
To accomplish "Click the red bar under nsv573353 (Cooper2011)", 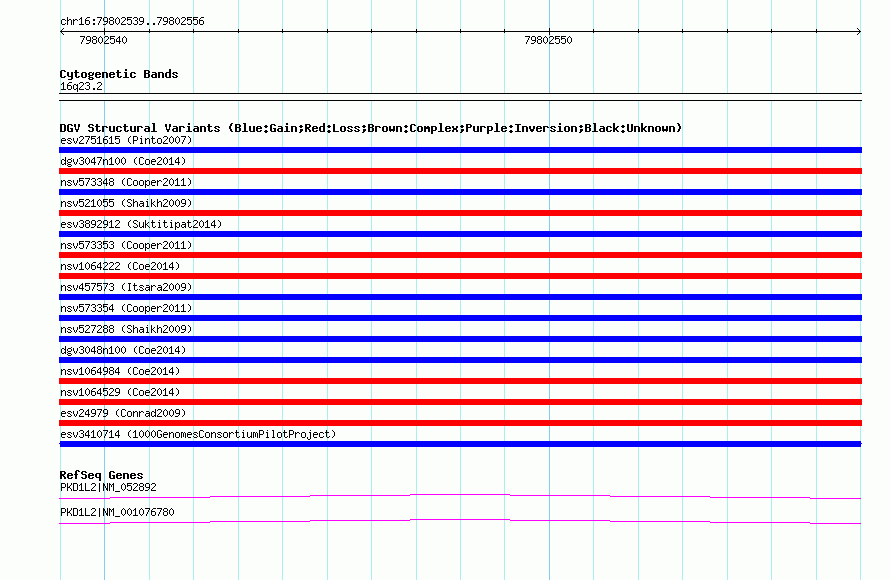I will [460, 255].
